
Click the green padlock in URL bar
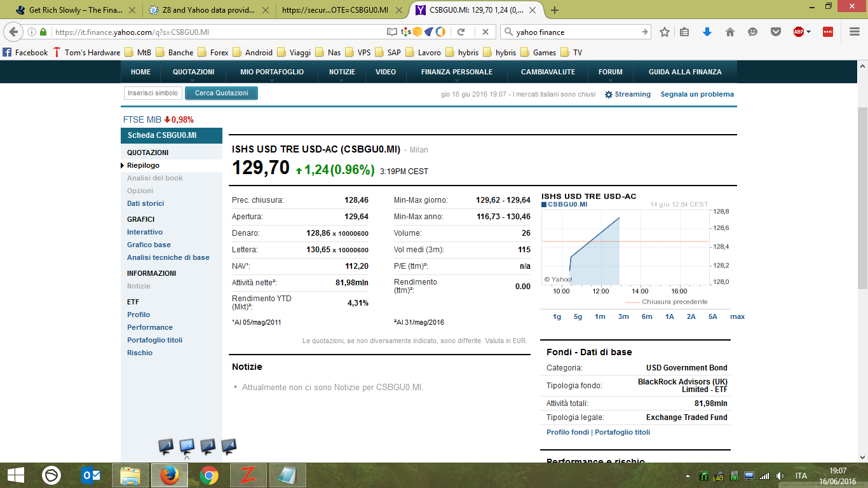tap(44, 32)
